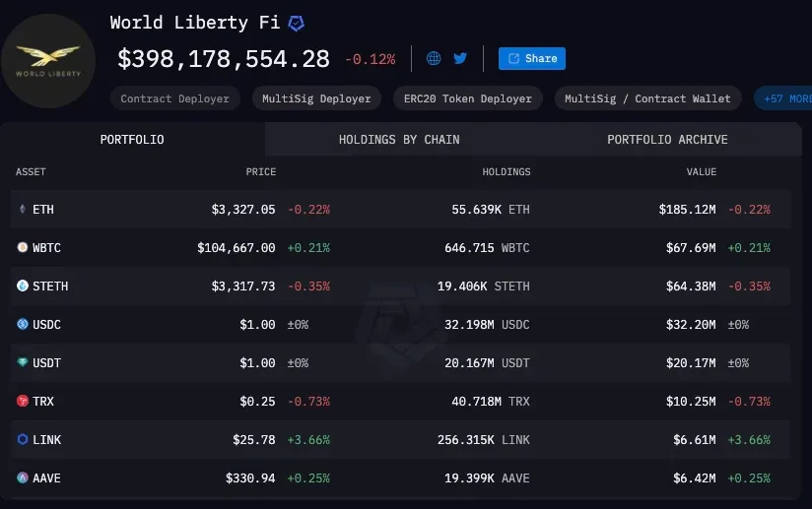This screenshot has width=812, height=509.
Task: Click the World Liberty Fi entity title
Action: pos(195,23)
